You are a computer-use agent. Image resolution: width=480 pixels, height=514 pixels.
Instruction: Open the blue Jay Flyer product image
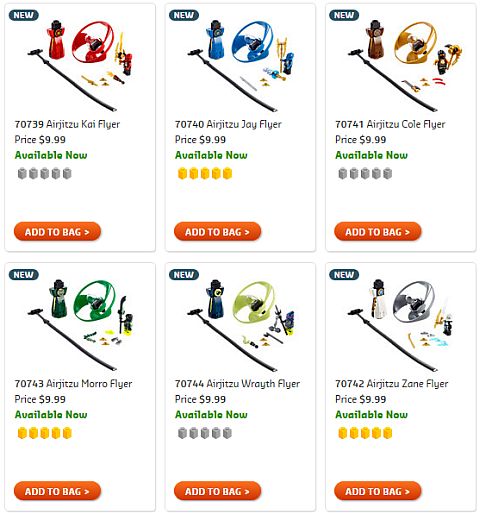coord(240,66)
